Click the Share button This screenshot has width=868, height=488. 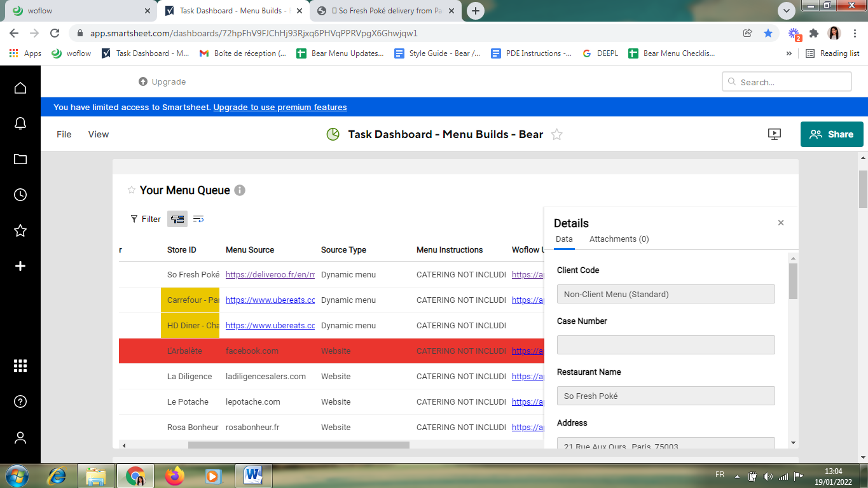831,134
